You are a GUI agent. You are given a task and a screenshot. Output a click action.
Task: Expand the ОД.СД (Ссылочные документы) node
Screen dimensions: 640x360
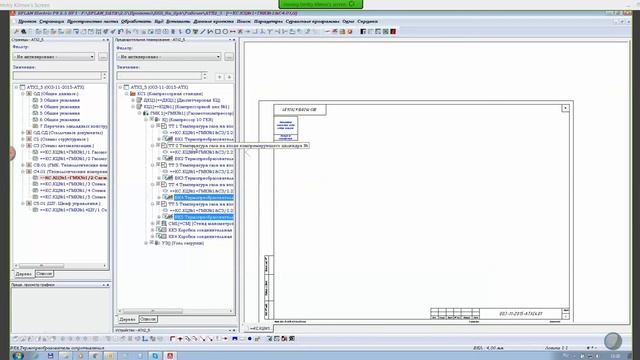23,133
